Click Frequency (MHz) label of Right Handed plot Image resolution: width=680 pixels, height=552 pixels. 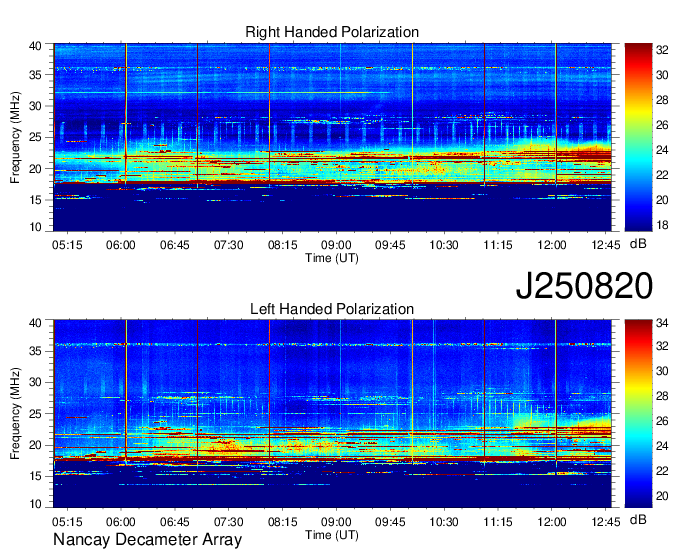[15, 137]
